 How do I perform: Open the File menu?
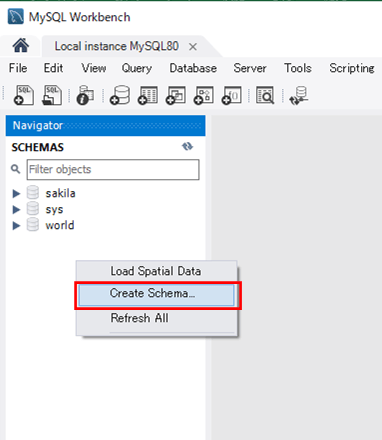pyautogui.click(x=18, y=68)
